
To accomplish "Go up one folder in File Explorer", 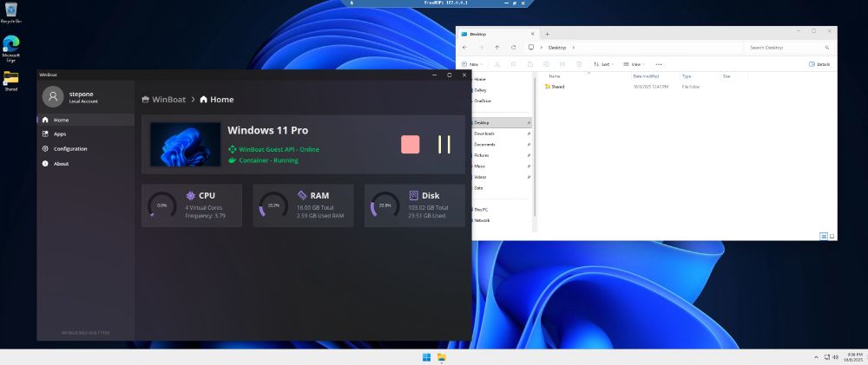I will pos(497,48).
